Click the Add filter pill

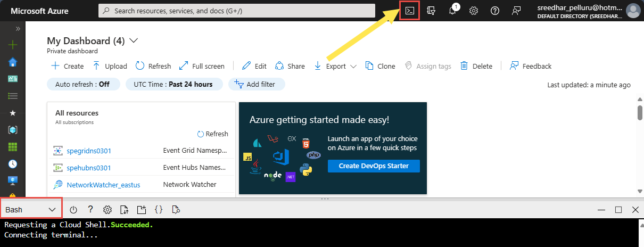pos(257,84)
